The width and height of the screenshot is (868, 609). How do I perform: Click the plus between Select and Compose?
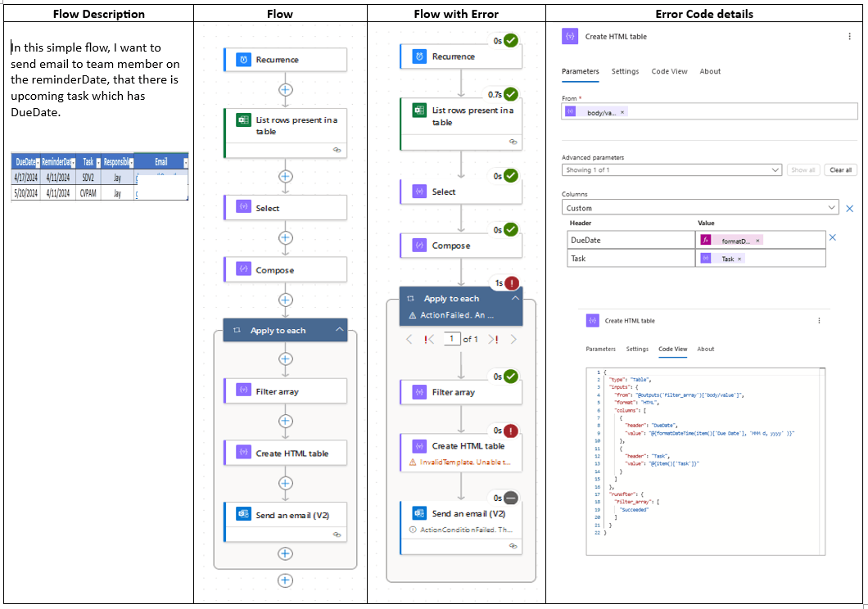[285, 238]
